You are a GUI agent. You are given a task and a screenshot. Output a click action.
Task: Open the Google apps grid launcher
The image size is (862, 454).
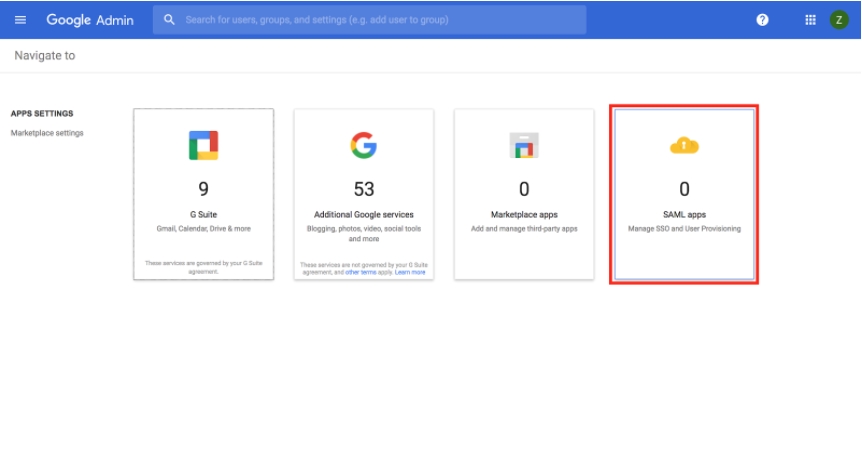point(810,20)
